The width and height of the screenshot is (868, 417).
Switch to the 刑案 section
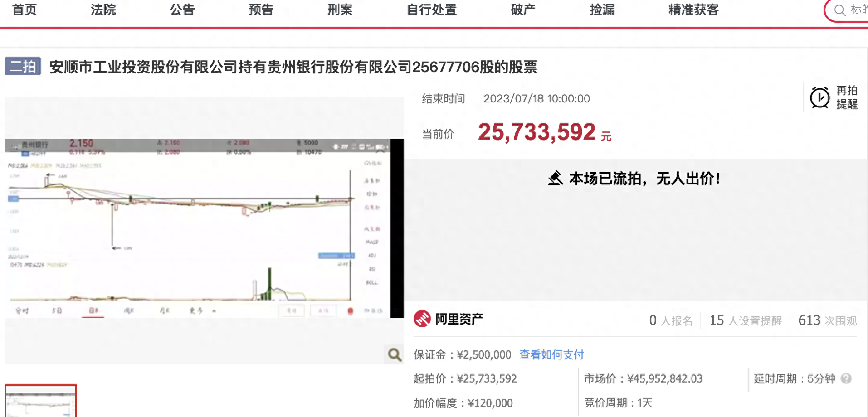pyautogui.click(x=340, y=10)
